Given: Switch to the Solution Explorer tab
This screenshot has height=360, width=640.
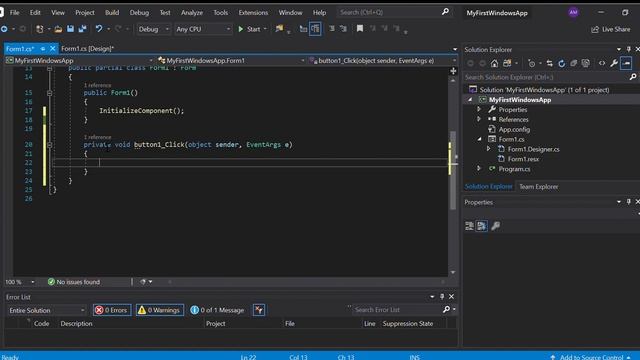Looking at the screenshot, I should pyautogui.click(x=489, y=187).
